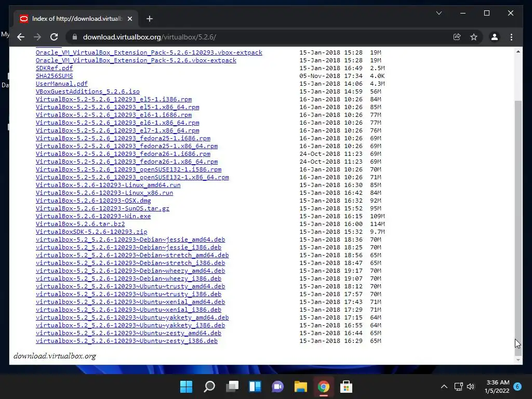Open the Chrome profile menu
532x399 pixels.
pos(495,37)
